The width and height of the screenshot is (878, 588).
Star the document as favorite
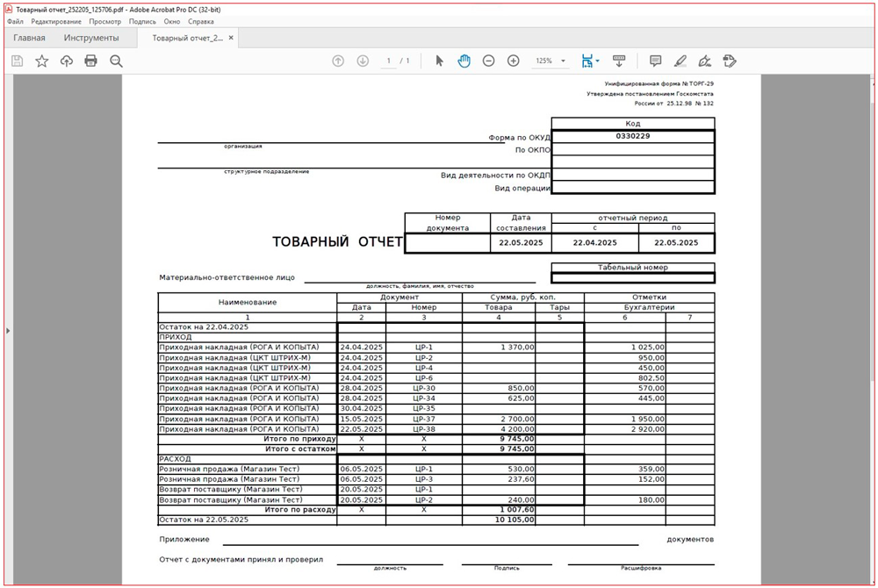tap(41, 61)
